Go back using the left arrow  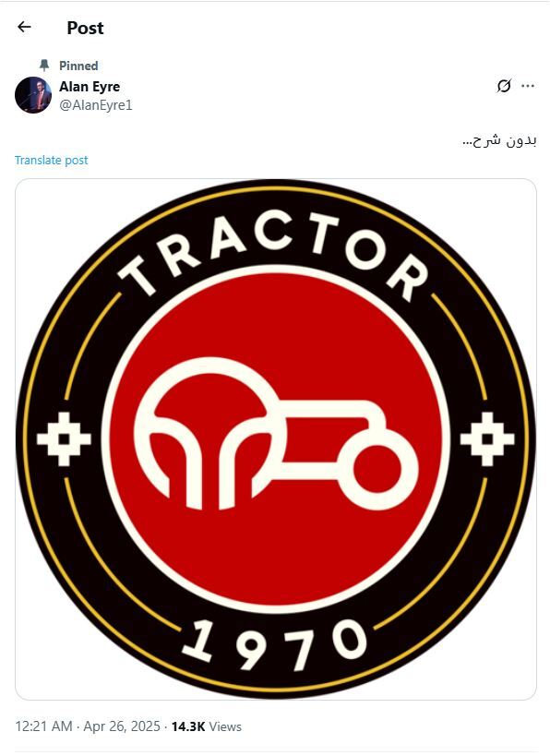tap(24, 27)
